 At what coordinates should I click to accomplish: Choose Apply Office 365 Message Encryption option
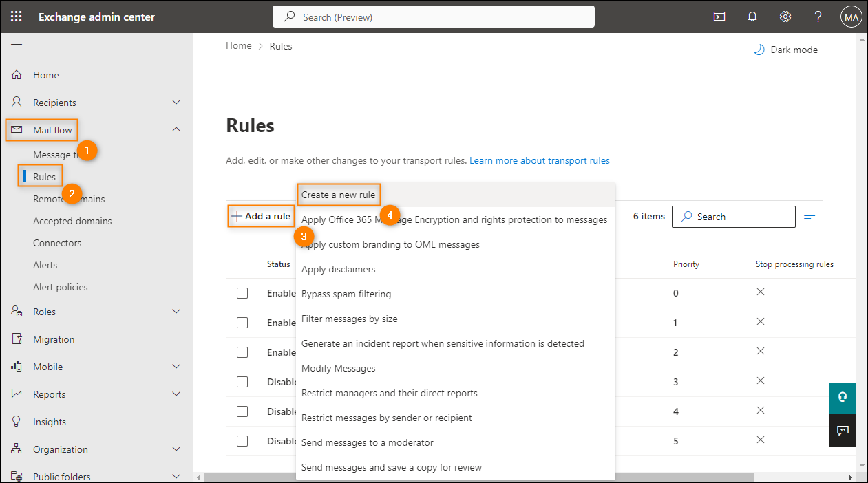click(455, 219)
